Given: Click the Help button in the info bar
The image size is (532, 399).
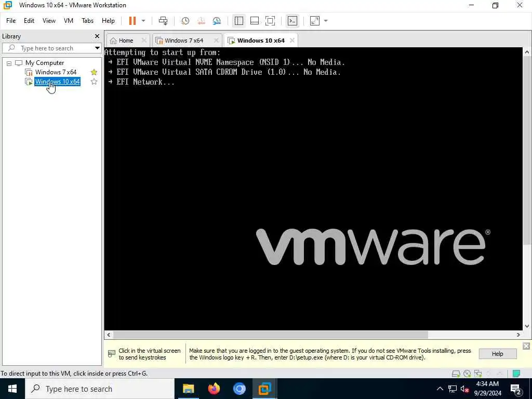Looking at the screenshot, I should (x=498, y=354).
